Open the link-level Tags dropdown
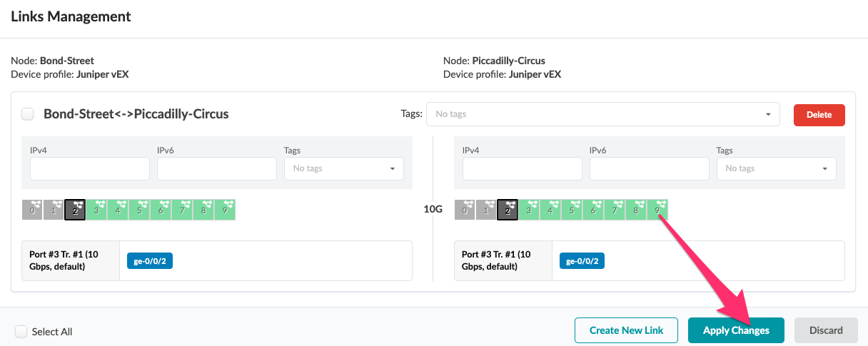Image resolution: width=868 pixels, height=346 pixels. point(602,114)
